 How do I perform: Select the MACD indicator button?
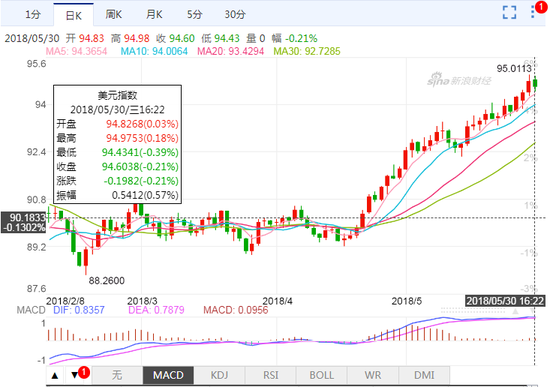tap(168, 375)
